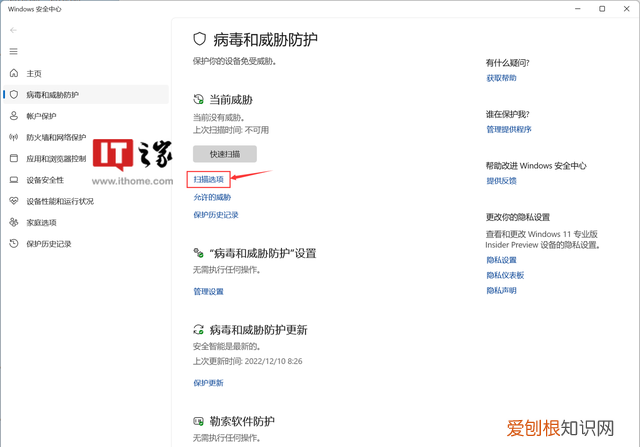Open 家庭选项 in the sidebar
The width and height of the screenshot is (640, 447).
click(x=41, y=222)
